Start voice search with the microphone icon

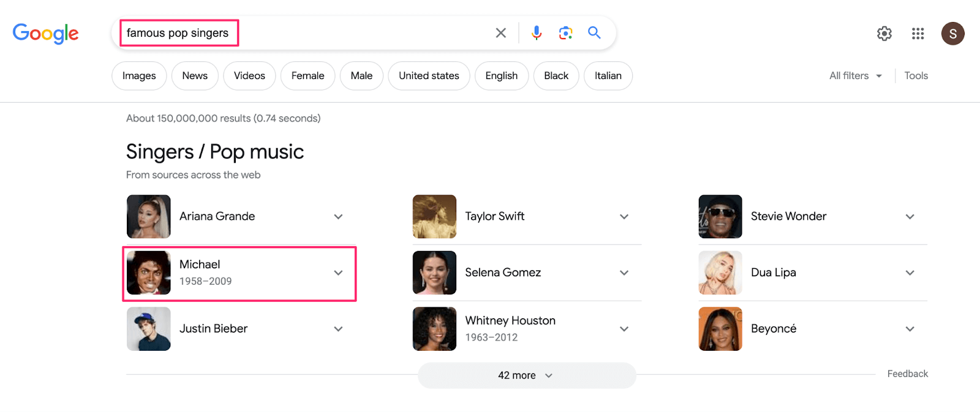click(537, 33)
